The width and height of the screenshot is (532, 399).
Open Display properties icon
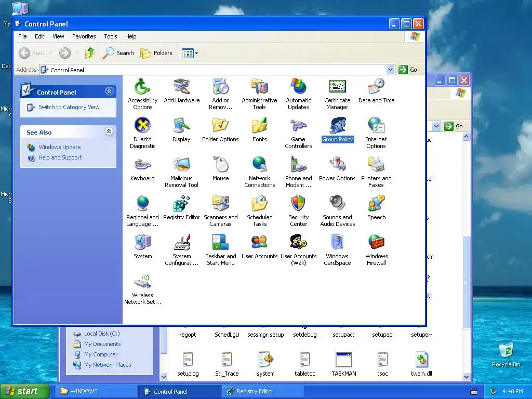coord(181,129)
